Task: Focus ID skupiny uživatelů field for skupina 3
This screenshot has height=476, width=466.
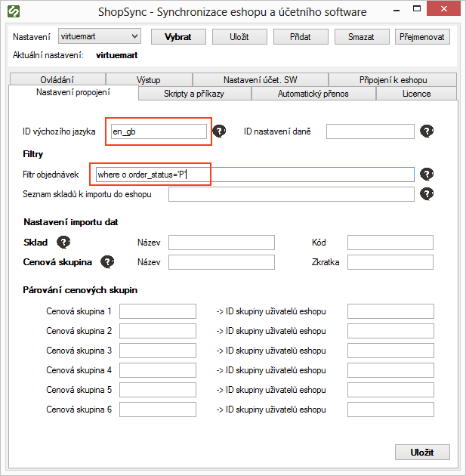Action: [x=390, y=351]
